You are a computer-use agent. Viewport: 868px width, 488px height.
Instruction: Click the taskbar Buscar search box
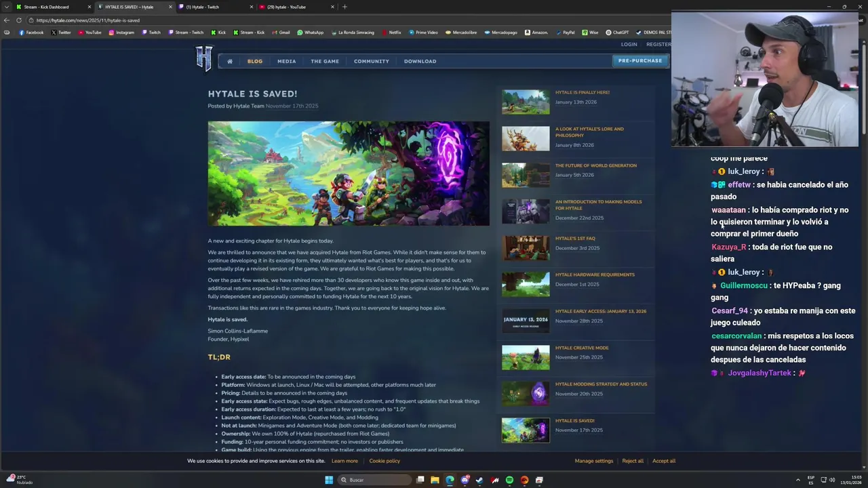tap(375, 480)
